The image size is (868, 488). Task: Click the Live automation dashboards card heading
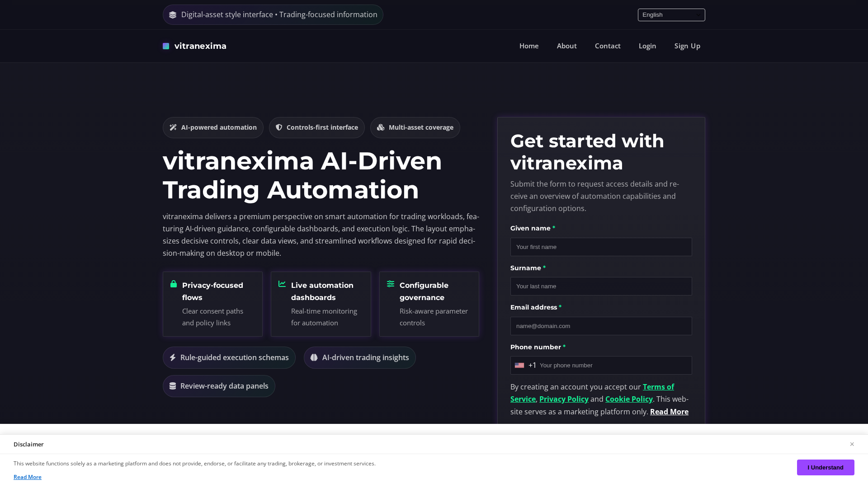[322, 291]
